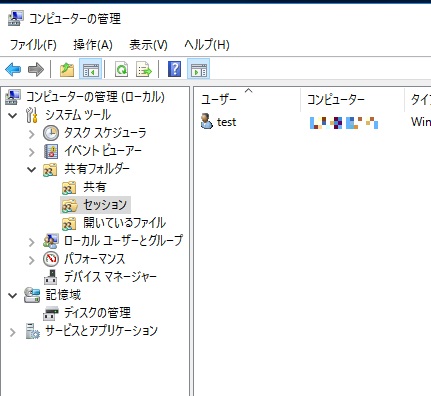Select システム ツール in the tree
Viewport: 431px width, 396px height.
point(78,115)
